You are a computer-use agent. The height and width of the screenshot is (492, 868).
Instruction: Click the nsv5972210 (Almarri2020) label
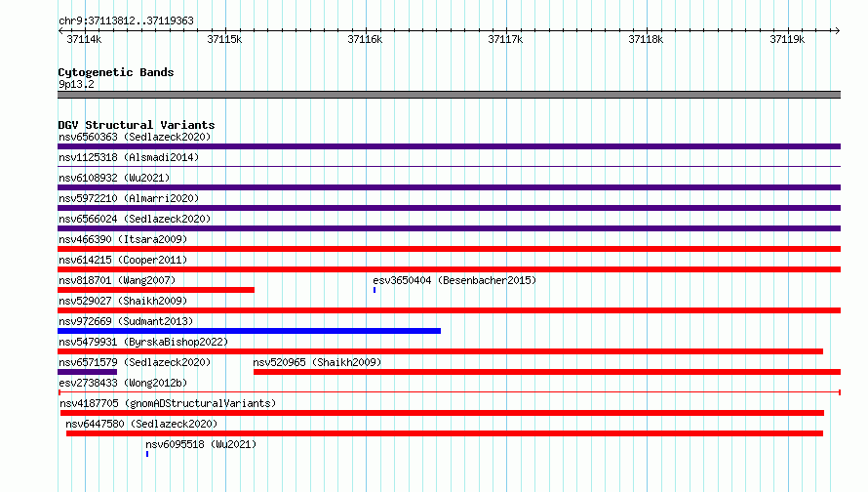point(129,198)
